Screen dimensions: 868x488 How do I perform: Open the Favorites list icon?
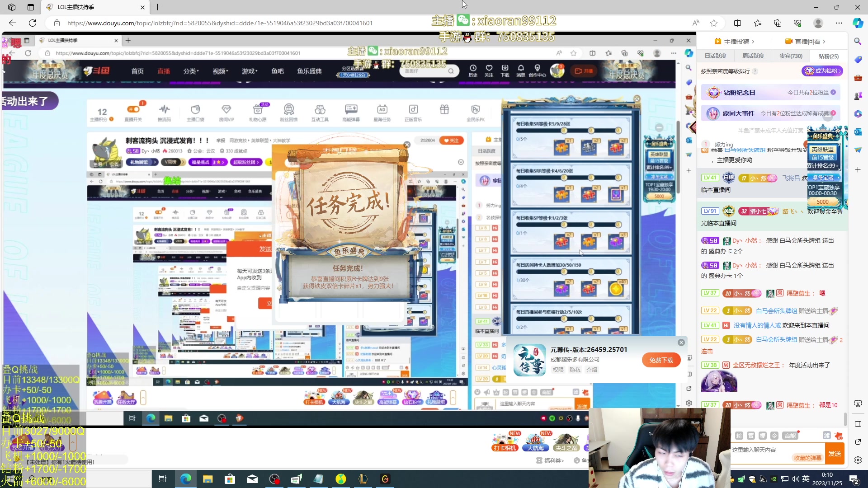point(758,23)
